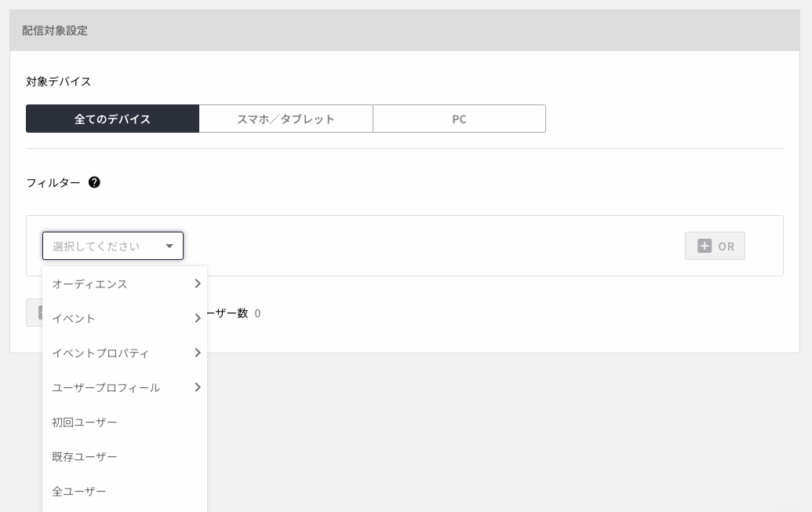This screenshot has height=512, width=812.
Task: Pick 初回ユーザー filter option
Action: 124,422
